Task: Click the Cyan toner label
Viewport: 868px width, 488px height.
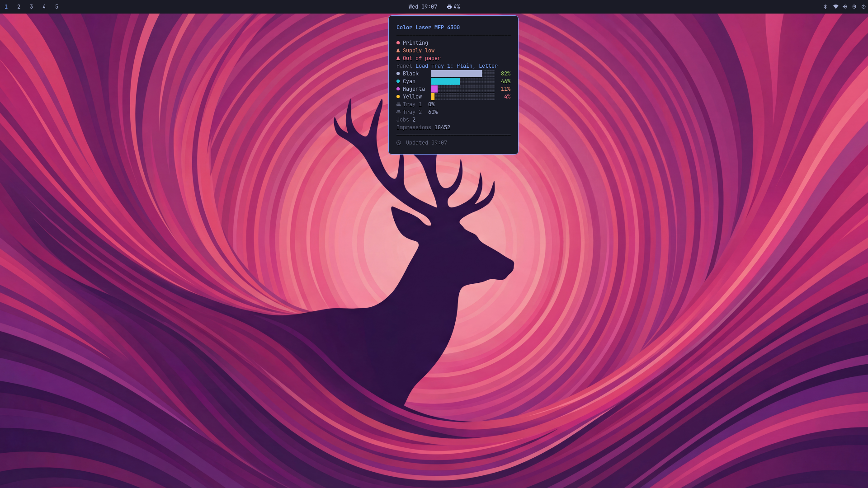Action: click(x=409, y=81)
